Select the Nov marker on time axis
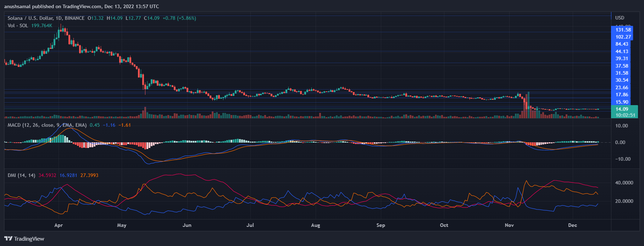 (x=509, y=225)
